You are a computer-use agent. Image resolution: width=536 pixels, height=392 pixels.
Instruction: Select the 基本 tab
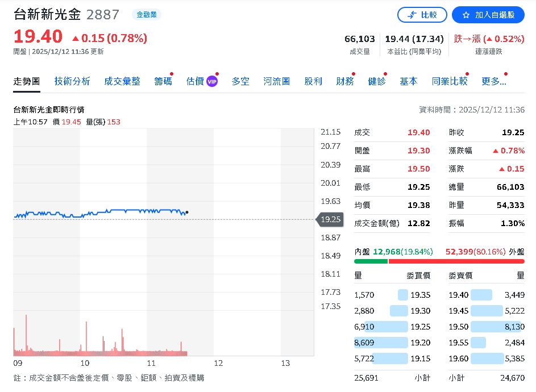point(408,81)
